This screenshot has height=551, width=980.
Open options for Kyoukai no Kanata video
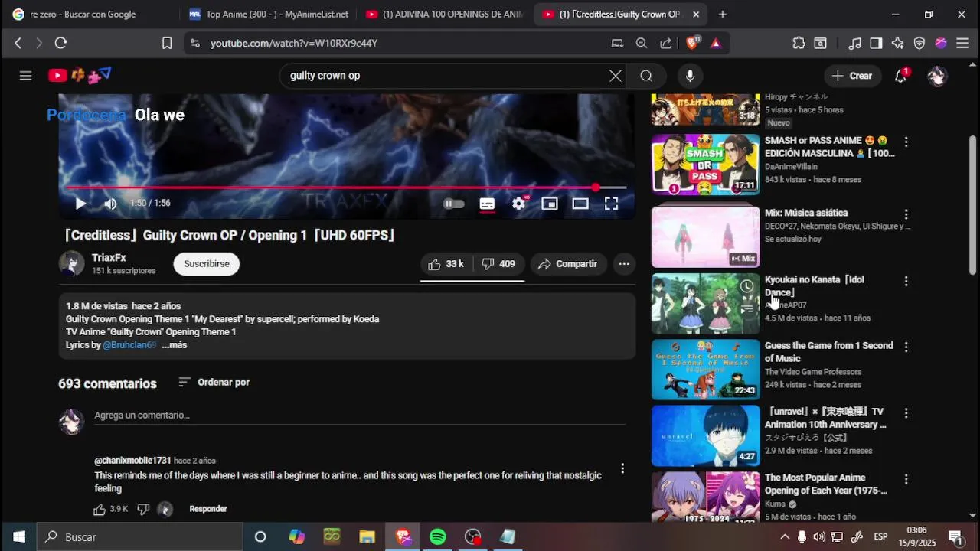click(906, 281)
